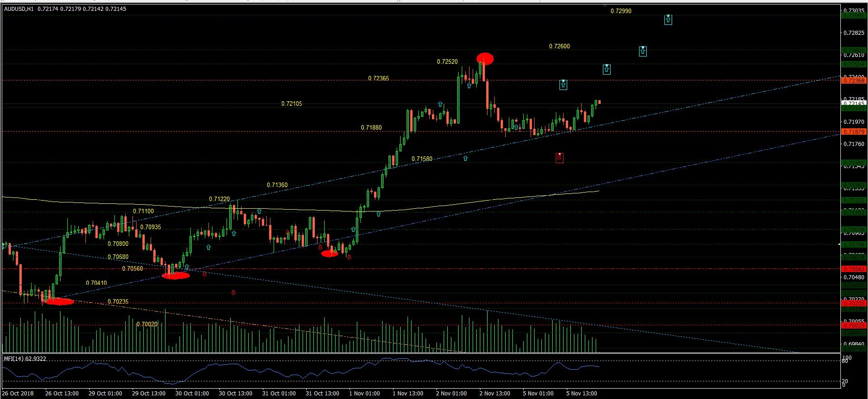Click the 0.71760 price axis value

click(x=854, y=144)
